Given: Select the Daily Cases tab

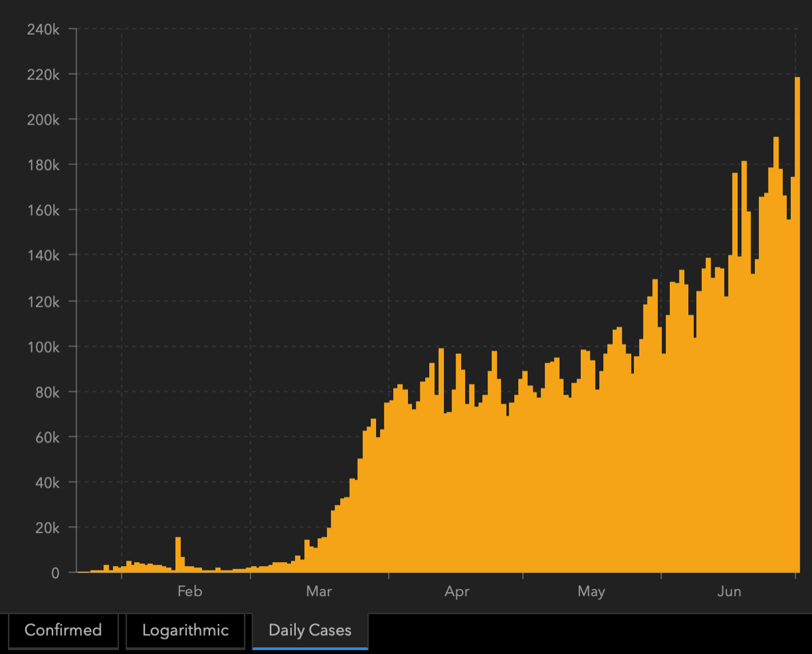Looking at the screenshot, I should (x=310, y=630).
